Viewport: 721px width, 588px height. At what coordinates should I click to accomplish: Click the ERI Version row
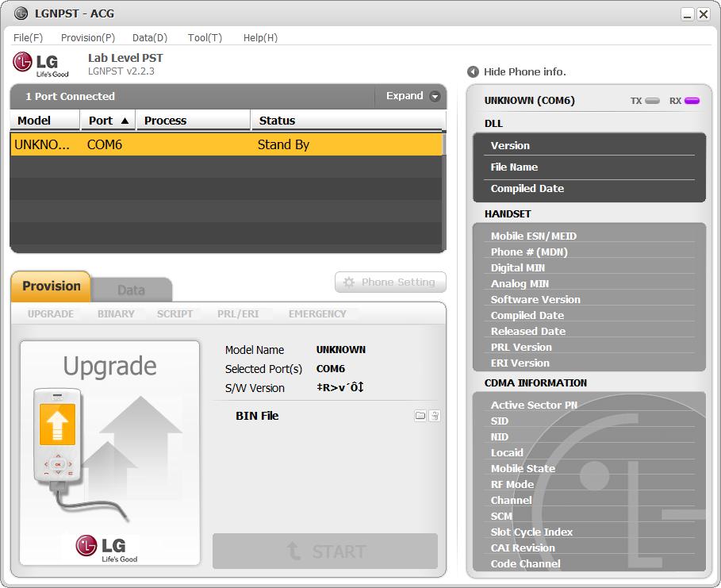(589, 363)
